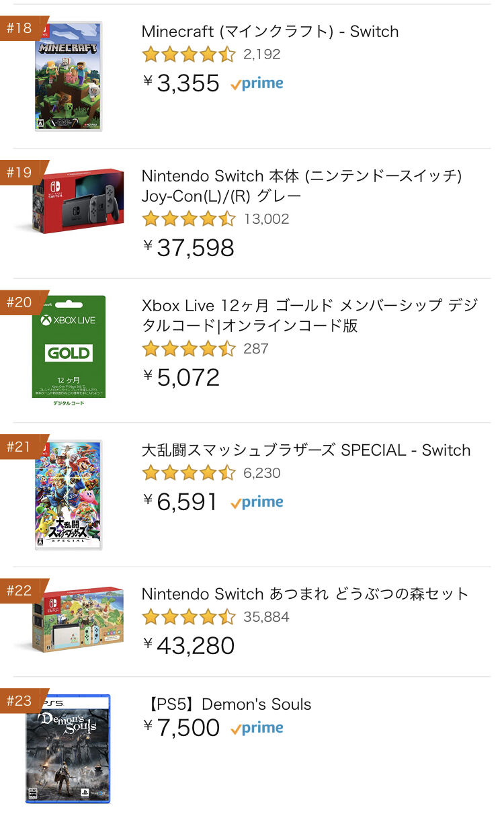Viewport: 504px width, 820px height.
Task: Click the Prime badge next to ¥3,355
Action: (x=257, y=84)
